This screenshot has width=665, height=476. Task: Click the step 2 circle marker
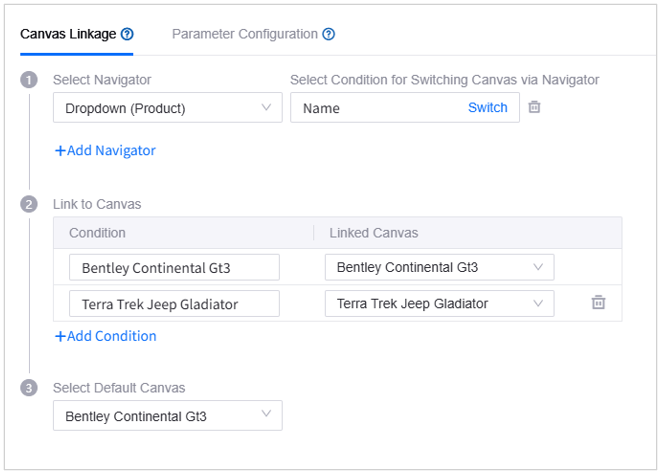pos(29,204)
